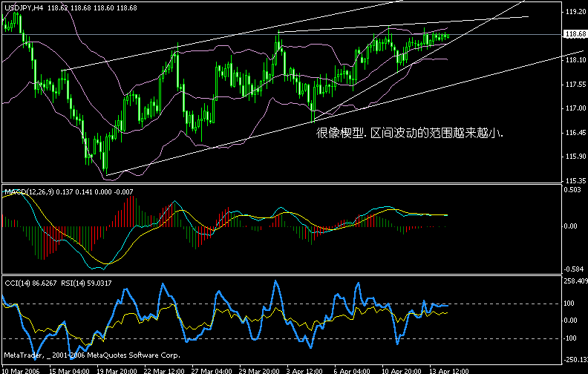Click the 119.20 price axis label
This screenshot has height=374, width=588.
[x=575, y=12]
